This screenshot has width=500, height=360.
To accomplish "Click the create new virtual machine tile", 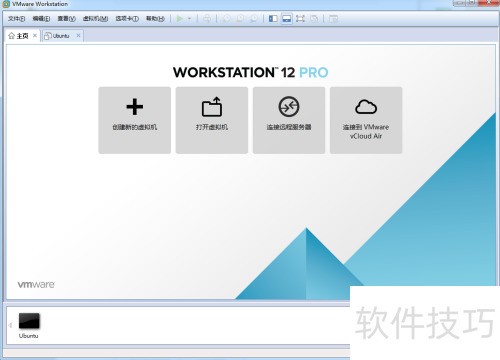I will 135,120.
